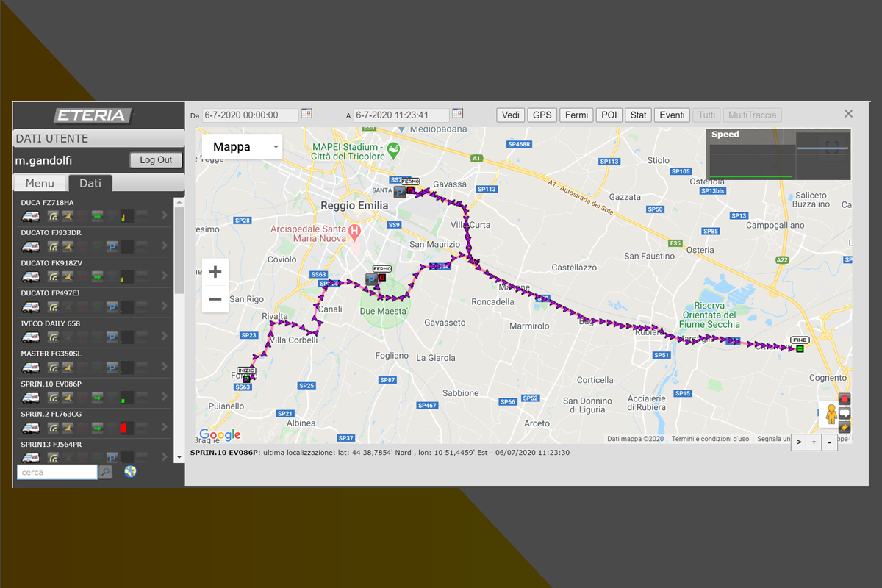Expand the IVECO DAILY 658 row chevron

pos(164,337)
